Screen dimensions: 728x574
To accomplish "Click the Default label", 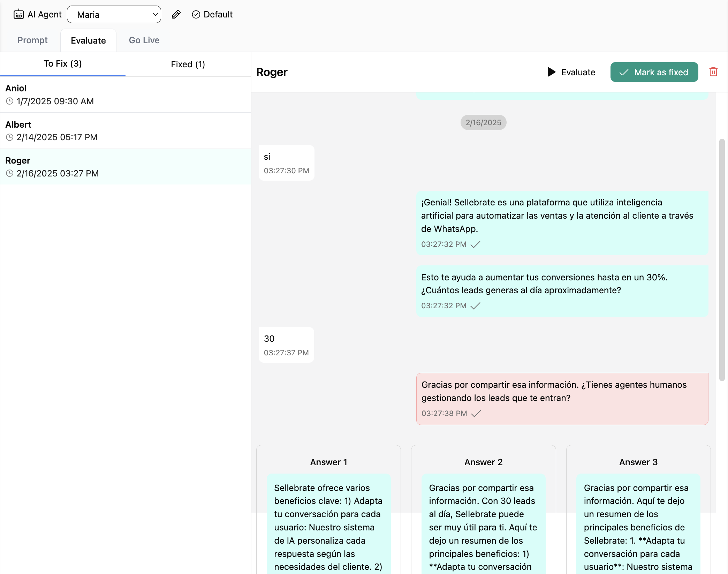I will pyautogui.click(x=218, y=14).
